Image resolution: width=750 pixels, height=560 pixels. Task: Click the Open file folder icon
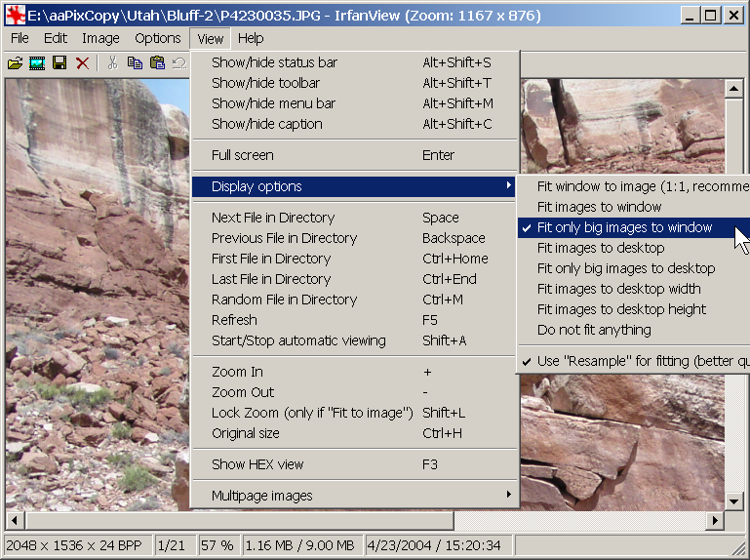coord(15,63)
